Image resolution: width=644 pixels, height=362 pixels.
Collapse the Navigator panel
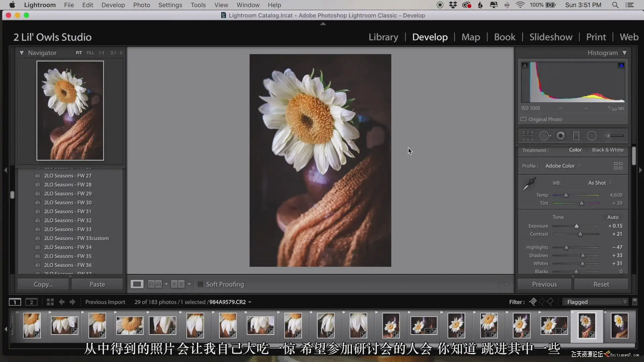coord(21,53)
